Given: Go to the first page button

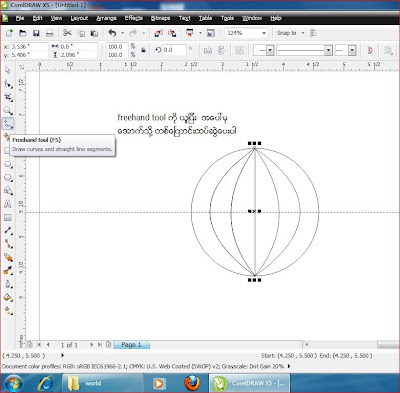Looking at the screenshot, I should point(39,344).
